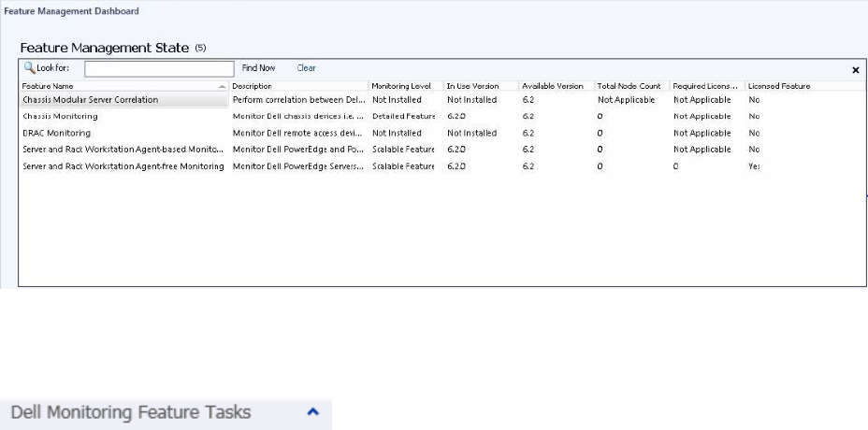Select Server and Rack Workstation Agent-free Monitoring

(x=442, y=166)
